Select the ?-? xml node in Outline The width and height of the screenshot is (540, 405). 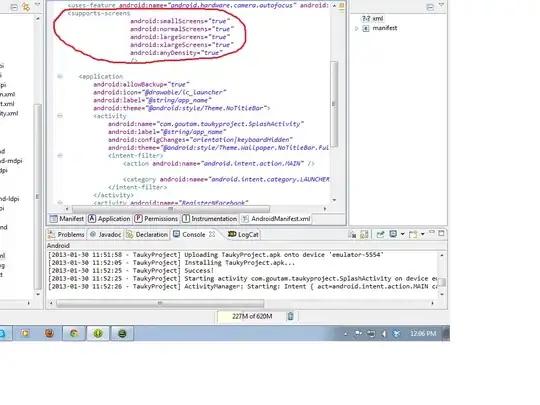tap(372, 19)
